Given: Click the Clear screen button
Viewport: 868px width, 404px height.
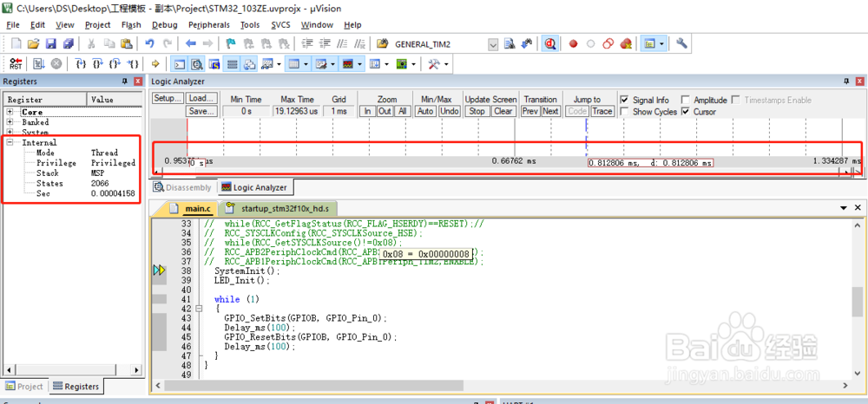Looking at the screenshot, I should click(503, 111).
